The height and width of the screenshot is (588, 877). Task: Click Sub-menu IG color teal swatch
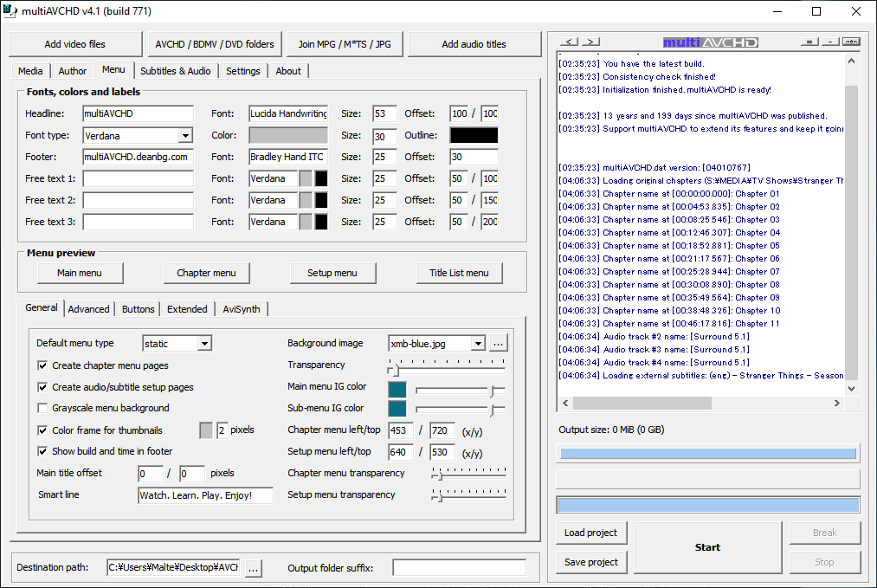(x=397, y=409)
